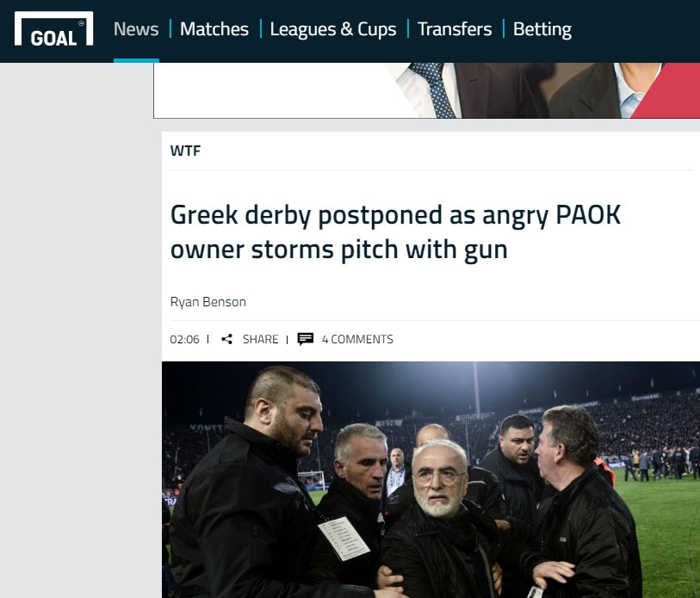Image resolution: width=700 pixels, height=598 pixels.
Task: Go to the Matches section
Action: tap(214, 29)
